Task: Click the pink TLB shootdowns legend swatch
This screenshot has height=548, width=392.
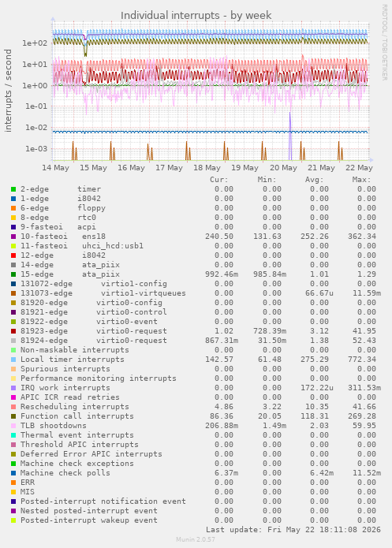Action: click(x=13, y=426)
